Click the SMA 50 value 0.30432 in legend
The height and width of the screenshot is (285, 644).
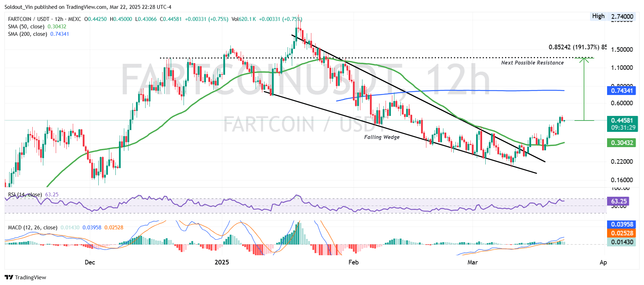57,27
